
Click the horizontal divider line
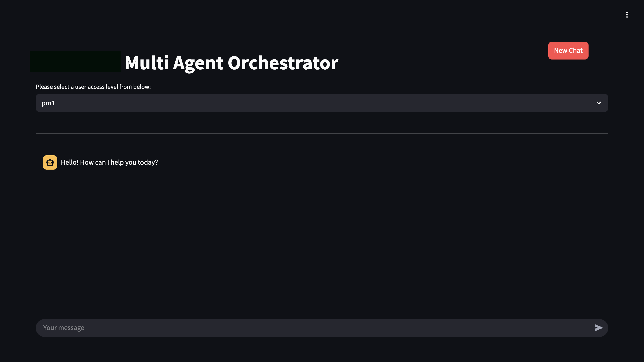click(x=322, y=134)
